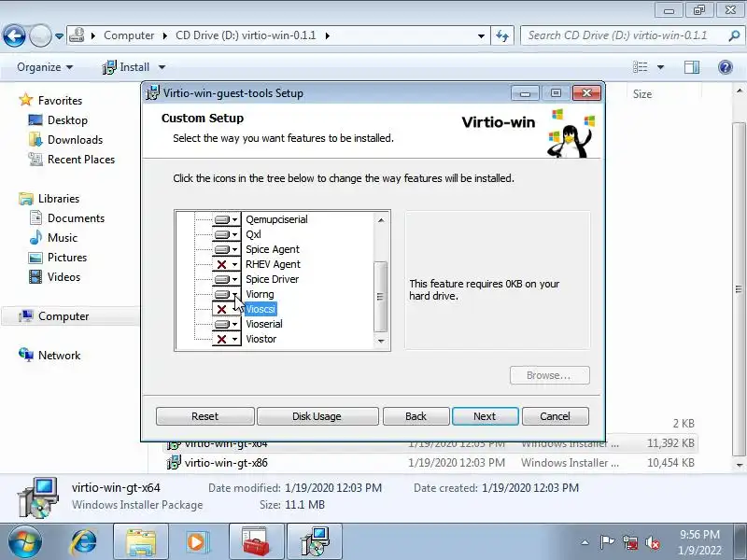This screenshot has width=747, height=560.
Task: Go Back in the Setup wizard
Action: (x=416, y=416)
